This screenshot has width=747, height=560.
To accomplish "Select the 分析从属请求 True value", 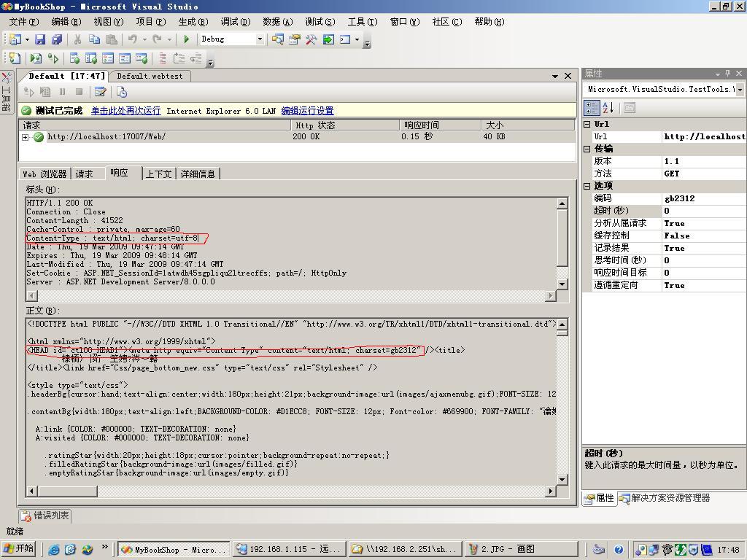I will click(x=704, y=223).
